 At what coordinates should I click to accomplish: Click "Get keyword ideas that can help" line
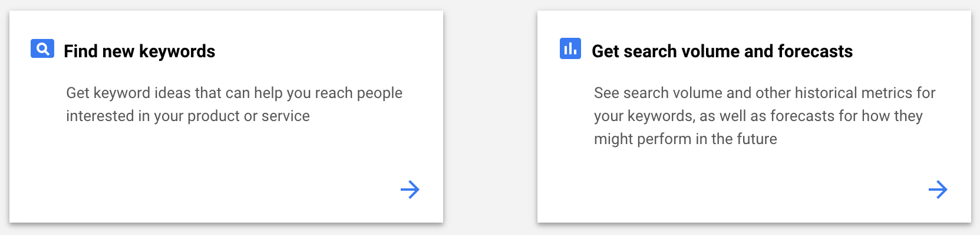pos(234,93)
